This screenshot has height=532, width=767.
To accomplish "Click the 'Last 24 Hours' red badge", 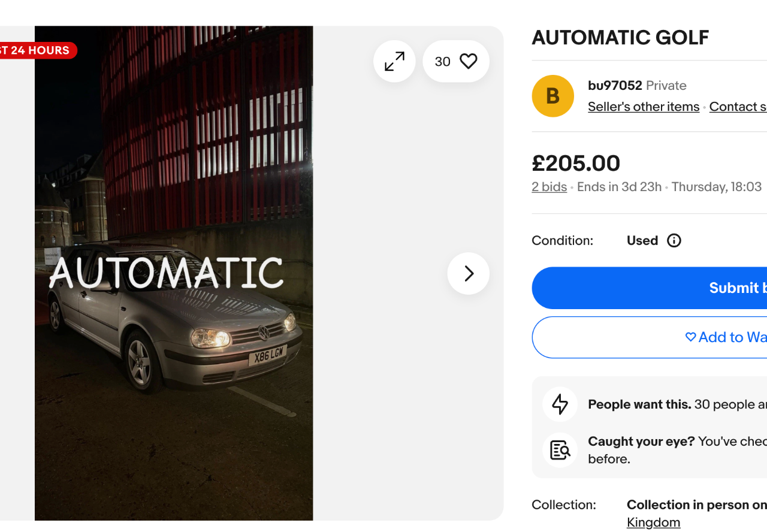I will point(37,50).
